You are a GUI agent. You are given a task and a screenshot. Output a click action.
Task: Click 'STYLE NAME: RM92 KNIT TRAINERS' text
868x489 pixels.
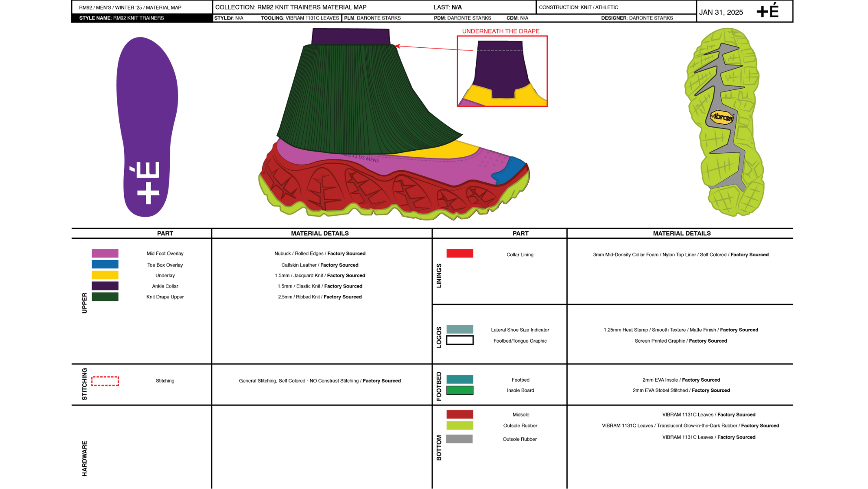pos(122,18)
